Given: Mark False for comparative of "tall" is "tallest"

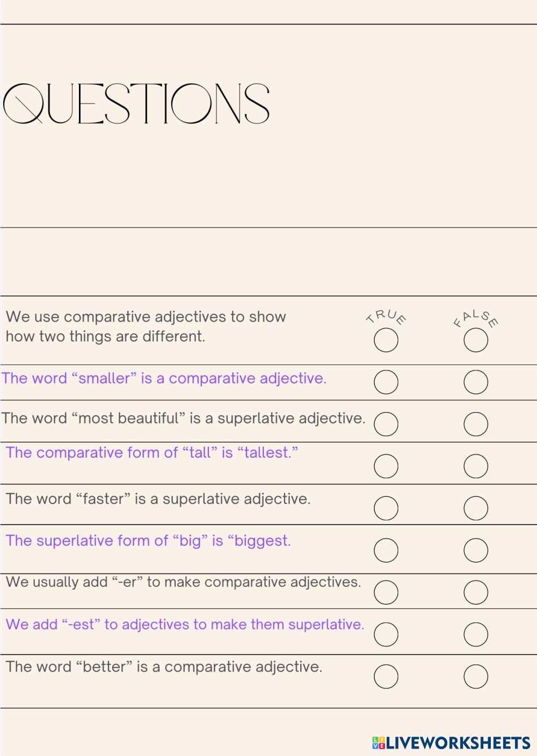Looking at the screenshot, I should click(476, 466).
